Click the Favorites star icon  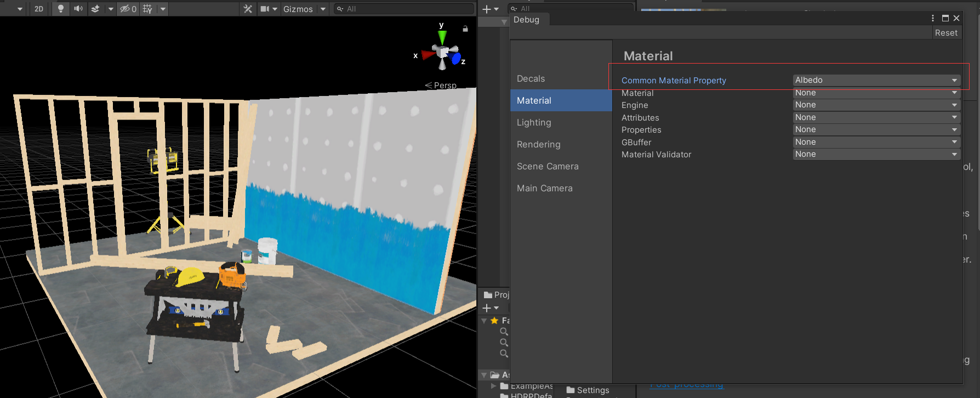coord(494,321)
